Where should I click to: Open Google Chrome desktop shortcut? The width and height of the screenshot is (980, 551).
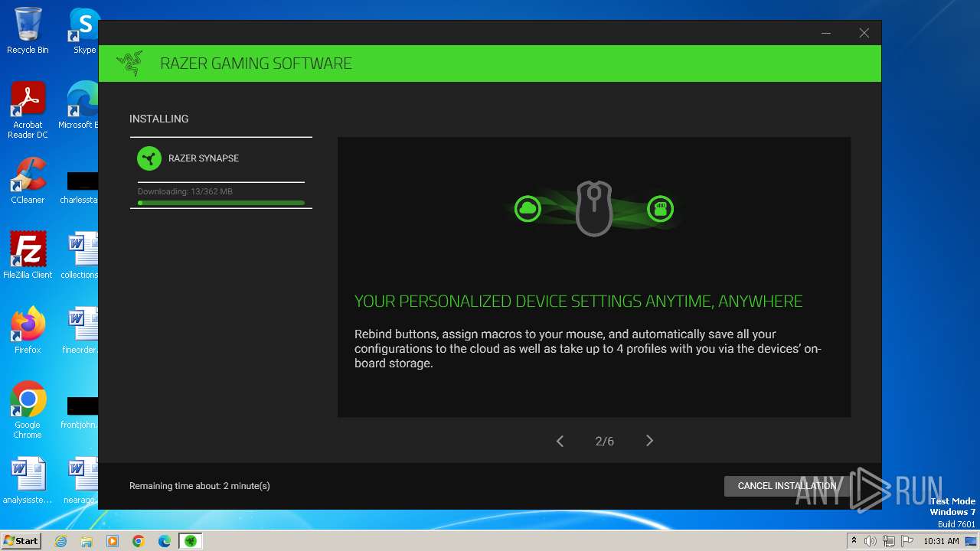[28, 410]
